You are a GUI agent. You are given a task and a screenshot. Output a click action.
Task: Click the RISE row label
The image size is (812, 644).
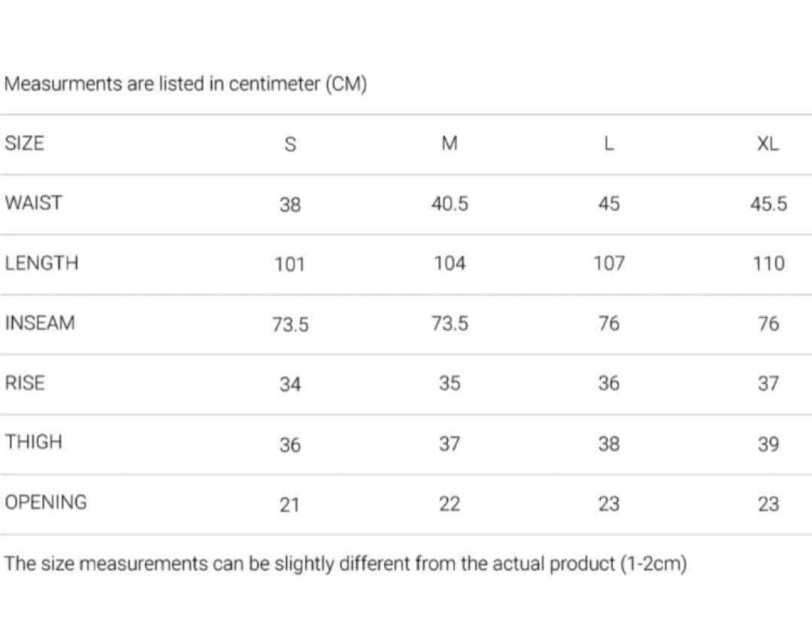[25, 383]
